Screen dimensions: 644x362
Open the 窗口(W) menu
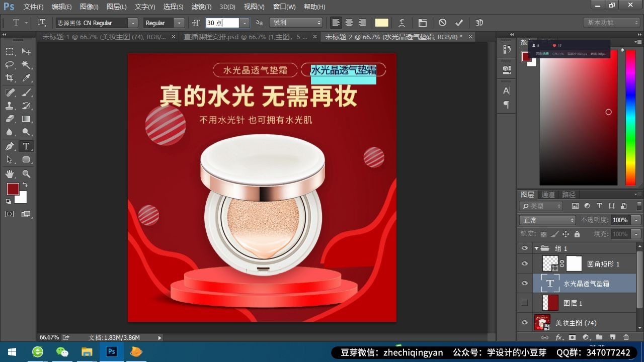(x=284, y=7)
